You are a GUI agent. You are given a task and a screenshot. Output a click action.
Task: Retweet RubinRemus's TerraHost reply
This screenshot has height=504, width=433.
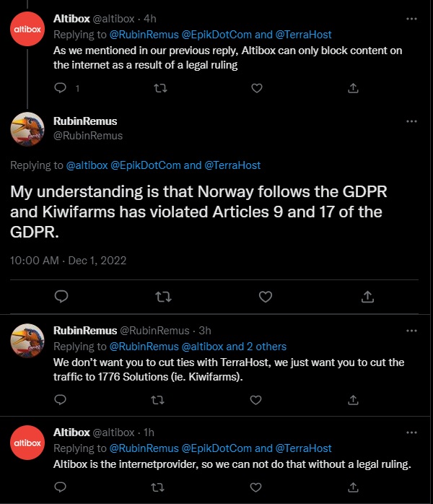pos(157,399)
